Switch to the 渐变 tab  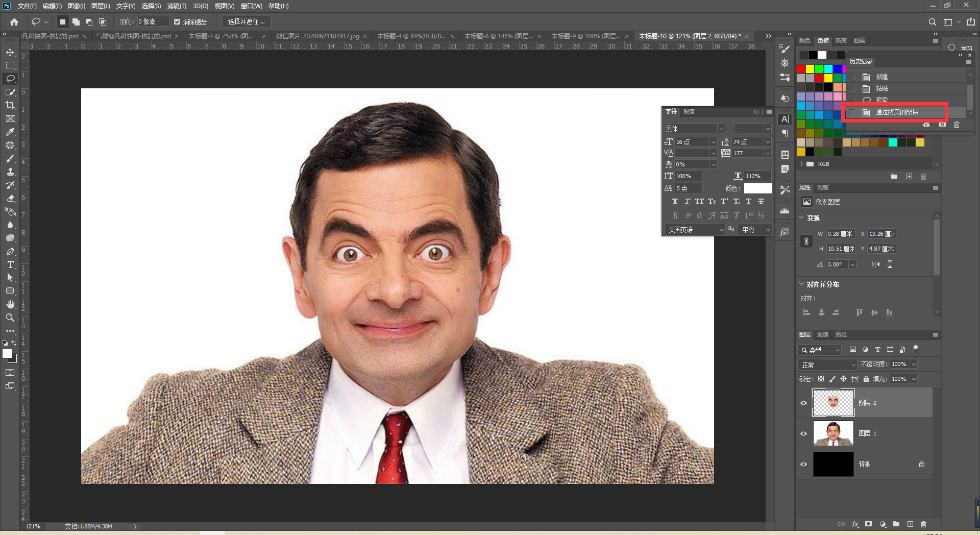841,40
